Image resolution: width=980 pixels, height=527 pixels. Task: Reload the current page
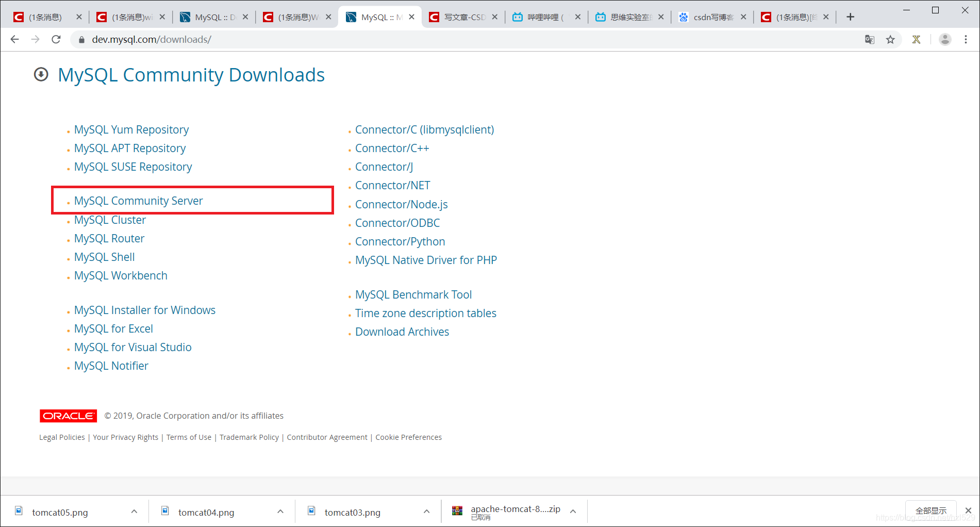click(56, 39)
